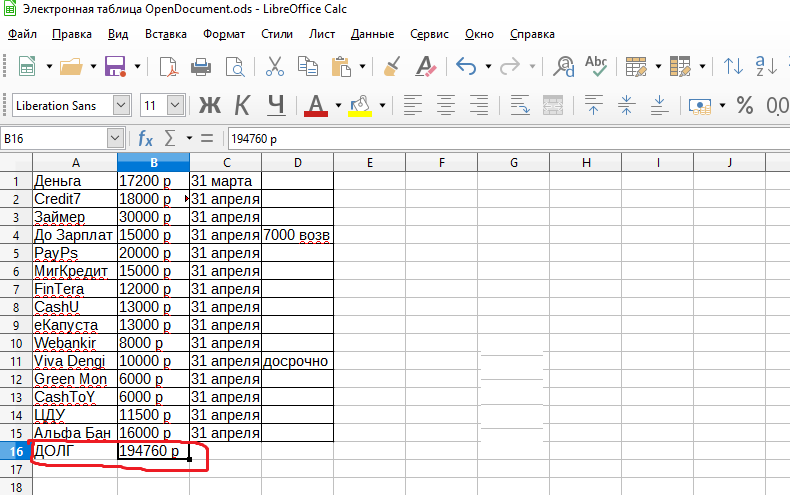Open the font color palette arrow
Image resolution: width=790 pixels, height=495 pixels.
click(338, 106)
